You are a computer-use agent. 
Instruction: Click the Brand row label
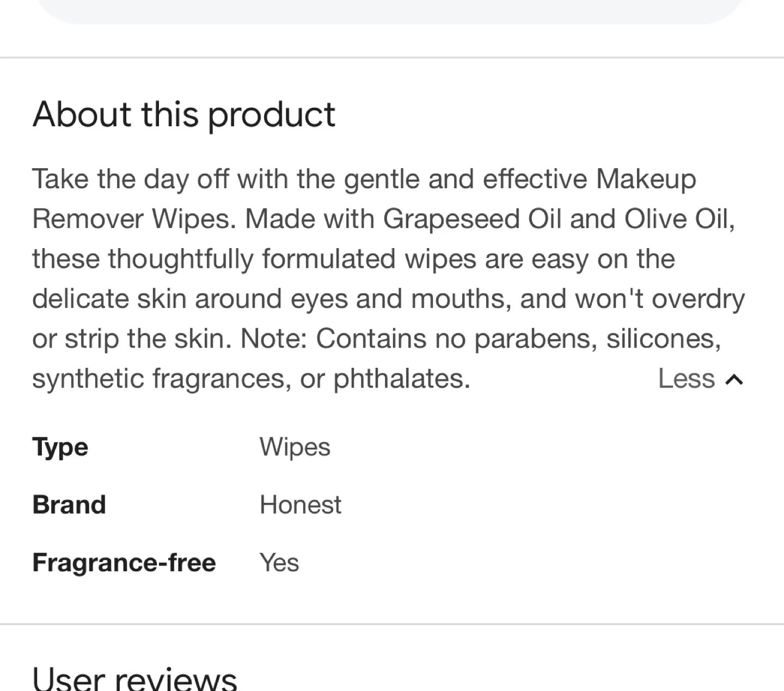69,504
